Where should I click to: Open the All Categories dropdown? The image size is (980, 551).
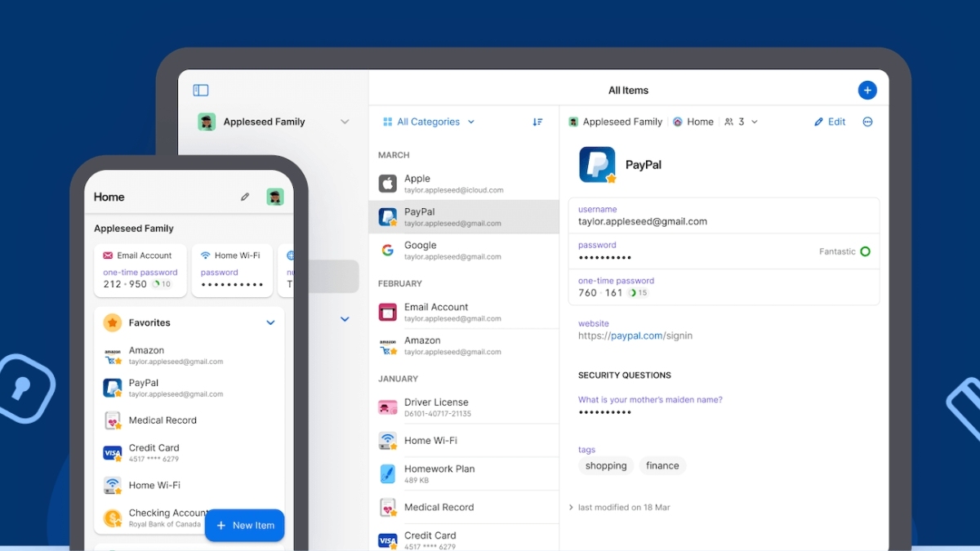[429, 122]
